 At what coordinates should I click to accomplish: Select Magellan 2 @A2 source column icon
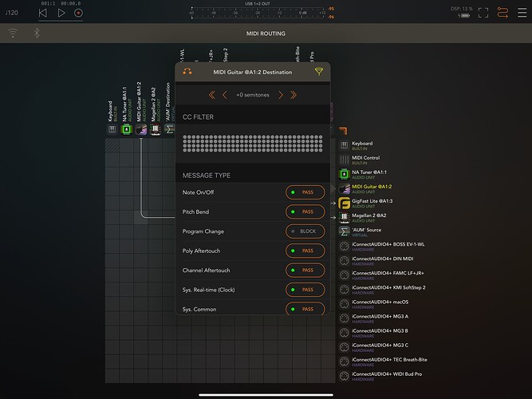(156, 129)
